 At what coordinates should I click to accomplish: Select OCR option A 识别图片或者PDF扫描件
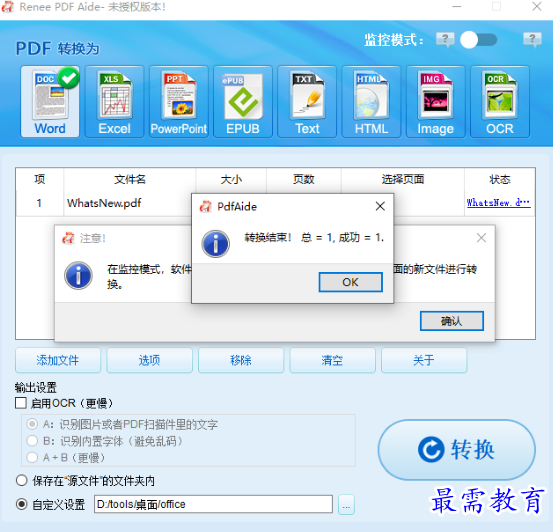pyautogui.click(x=32, y=424)
